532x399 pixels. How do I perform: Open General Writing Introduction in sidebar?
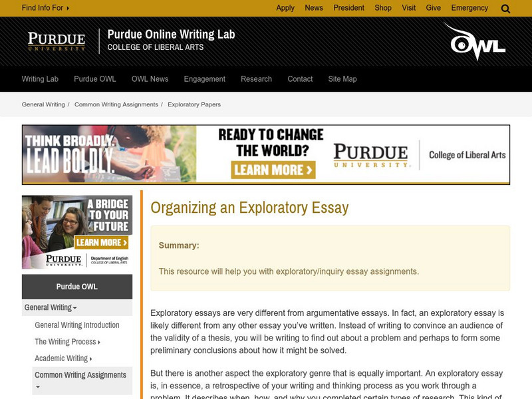pos(77,325)
